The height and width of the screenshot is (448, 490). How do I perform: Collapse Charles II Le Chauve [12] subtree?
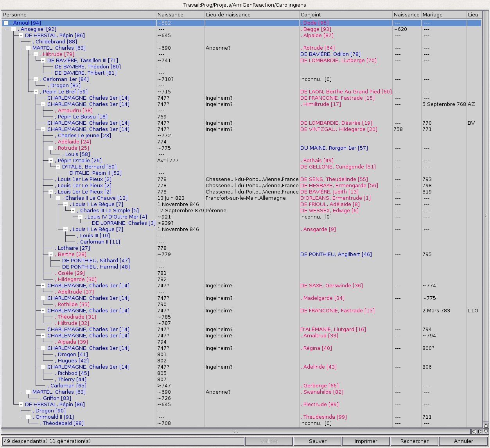[x=58, y=198]
